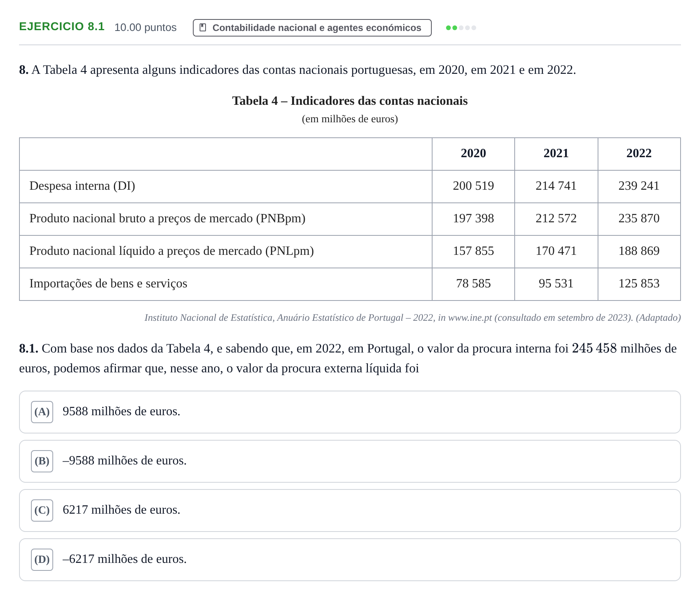Click the value 235 870 cell
This screenshot has width=700, height=601.
click(x=639, y=219)
